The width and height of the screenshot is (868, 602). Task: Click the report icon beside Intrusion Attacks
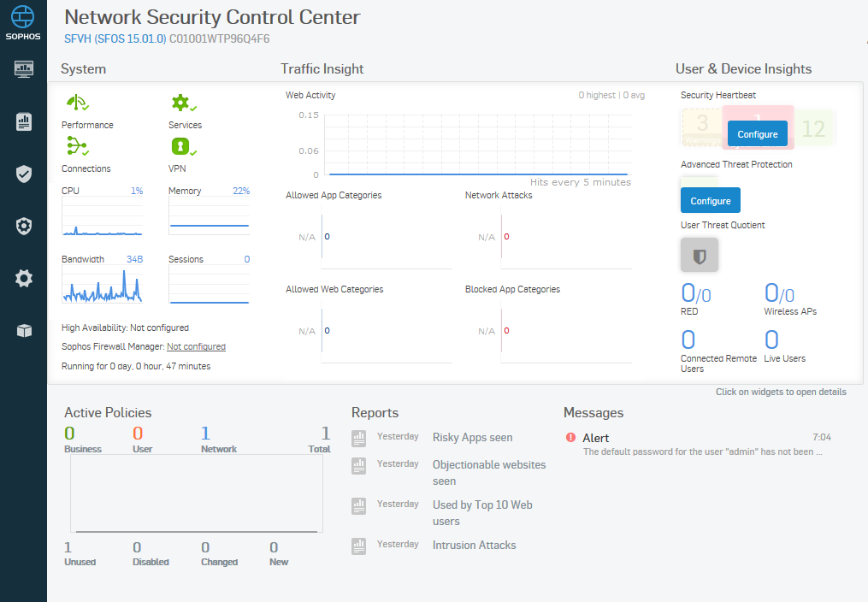[358, 546]
